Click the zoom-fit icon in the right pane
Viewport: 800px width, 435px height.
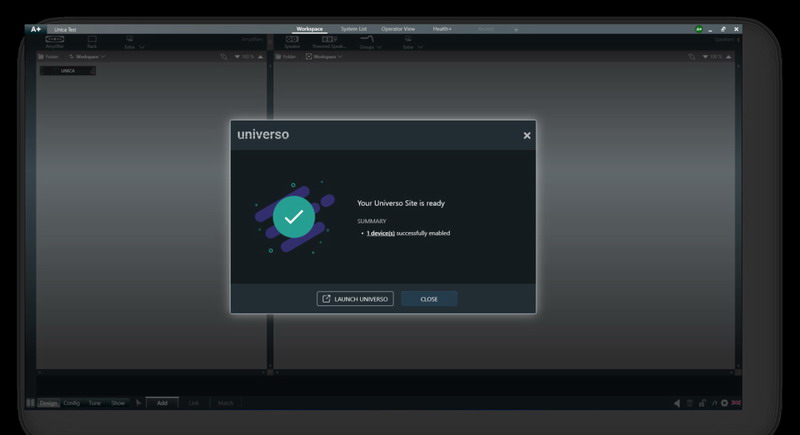[x=691, y=57]
